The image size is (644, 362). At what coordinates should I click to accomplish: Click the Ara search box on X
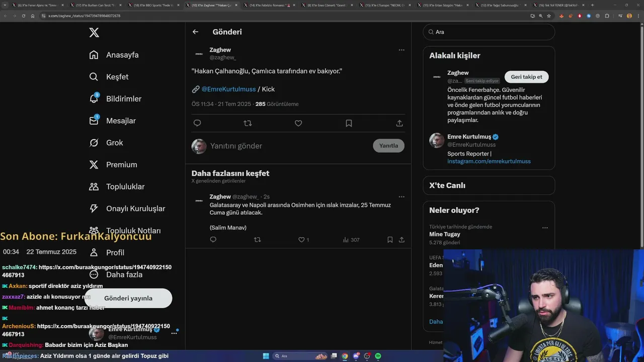[x=489, y=32]
